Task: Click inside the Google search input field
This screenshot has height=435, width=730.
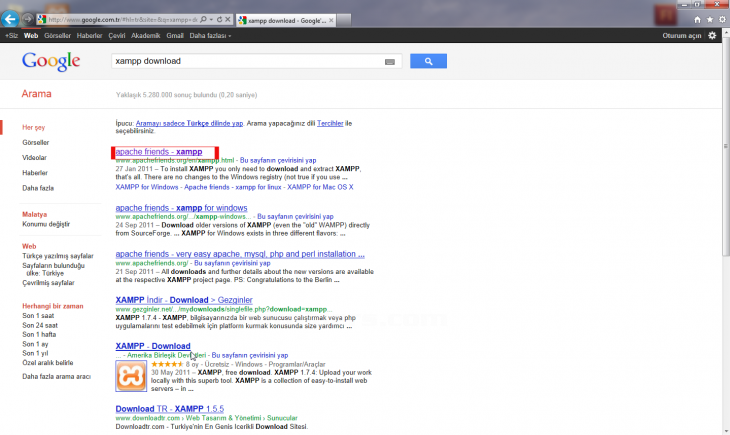Action: 245,62
